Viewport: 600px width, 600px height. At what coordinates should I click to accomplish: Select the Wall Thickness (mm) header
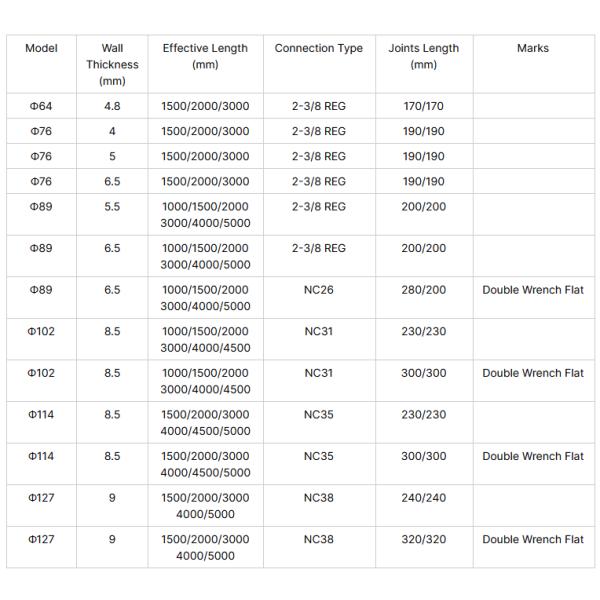[112, 64]
